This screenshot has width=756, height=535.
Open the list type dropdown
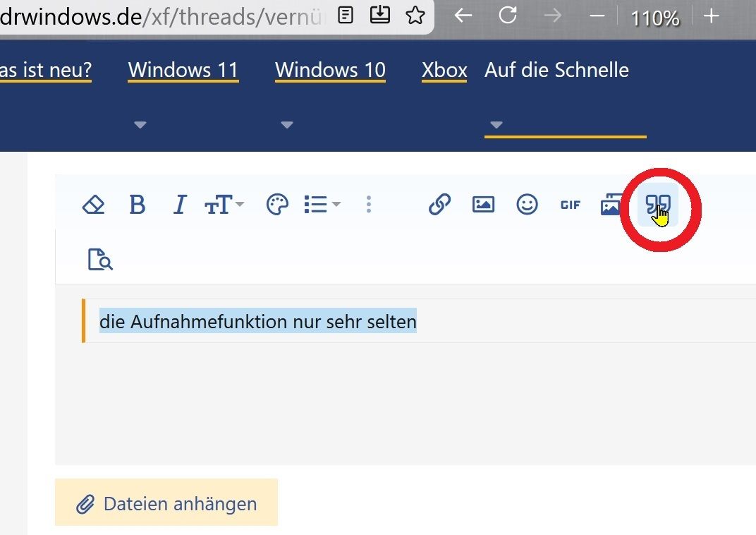click(322, 205)
